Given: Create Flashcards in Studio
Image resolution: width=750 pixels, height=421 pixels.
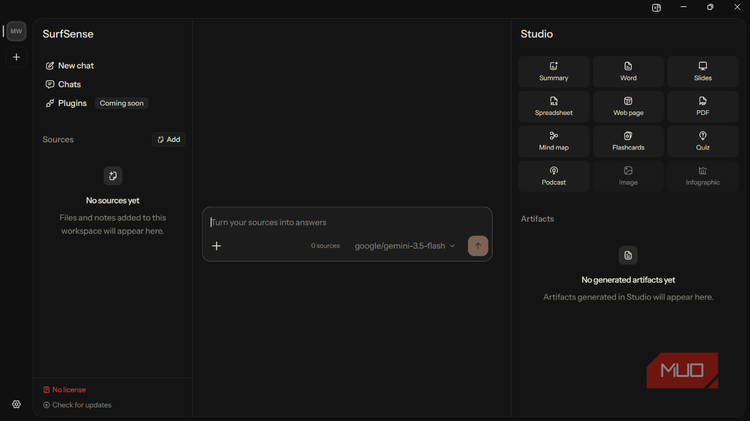Looking at the screenshot, I should point(629,142).
